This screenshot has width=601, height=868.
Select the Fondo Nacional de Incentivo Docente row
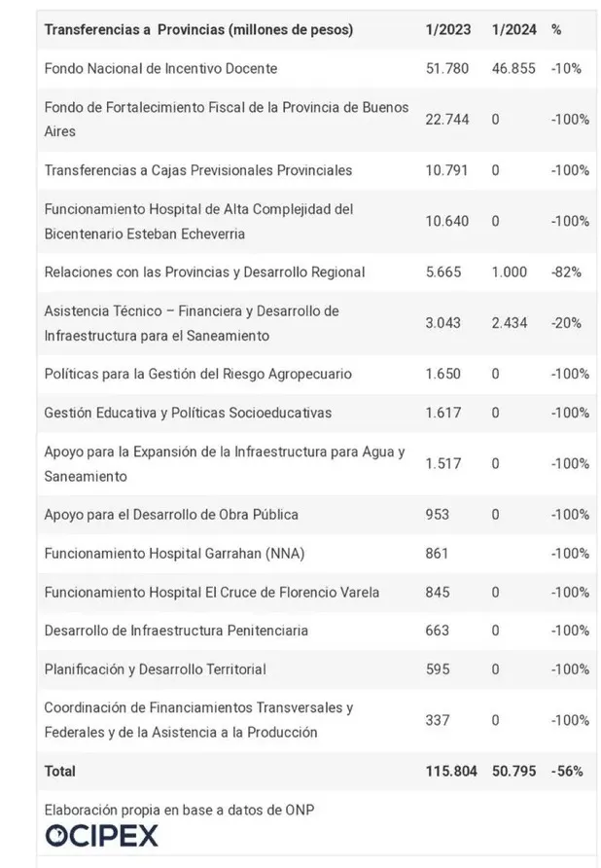[x=160, y=68]
